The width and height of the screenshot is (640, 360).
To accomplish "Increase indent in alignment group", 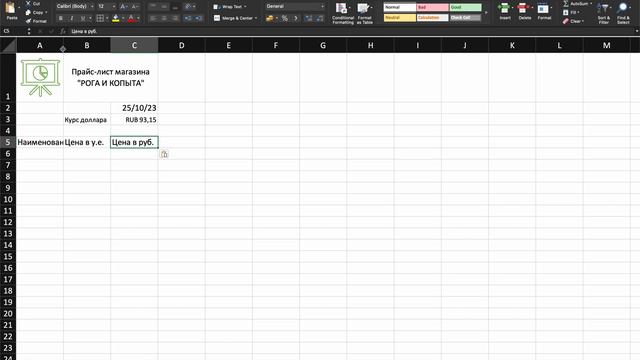I will point(199,18).
